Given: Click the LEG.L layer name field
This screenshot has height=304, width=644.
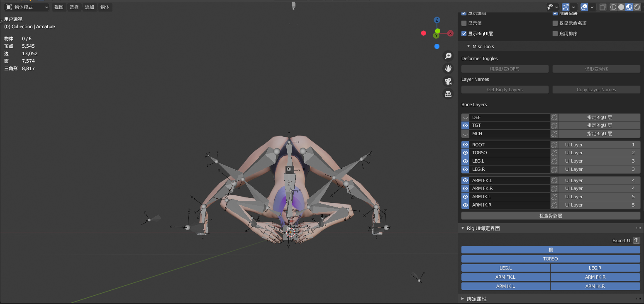Looking at the screenshot, I should coord(510,161).
